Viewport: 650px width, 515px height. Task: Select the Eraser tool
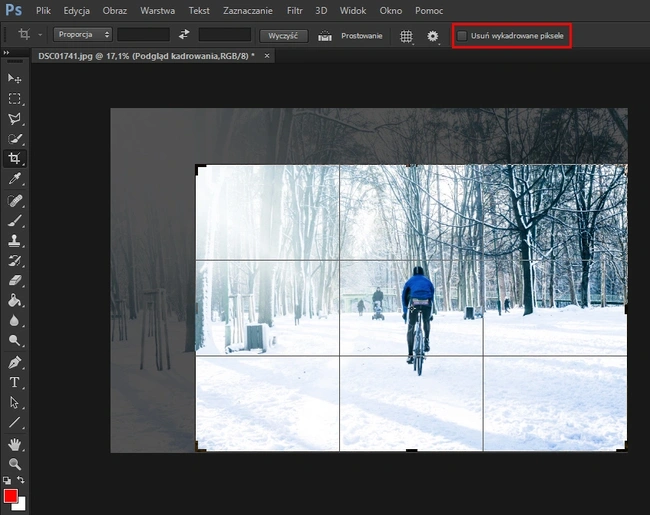(14, 281)
